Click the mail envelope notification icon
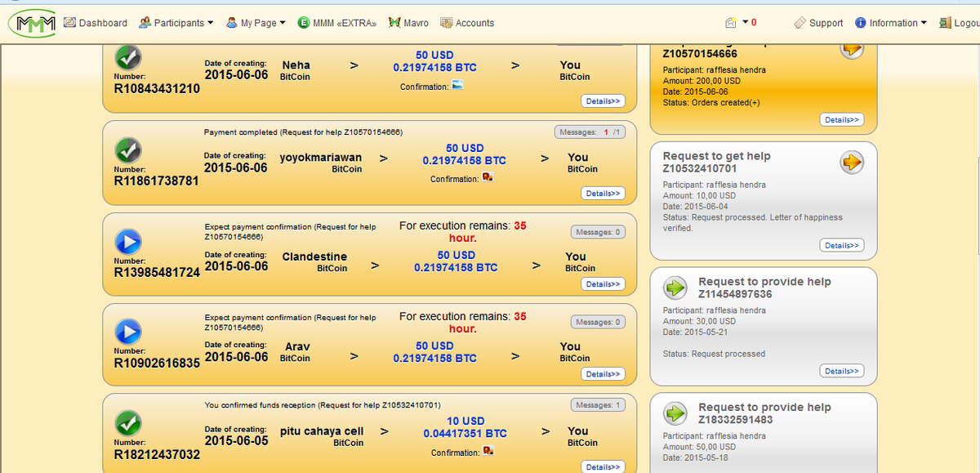Viewport: 980px width, 473px height. pyautogui.click(x=731, y=23)
